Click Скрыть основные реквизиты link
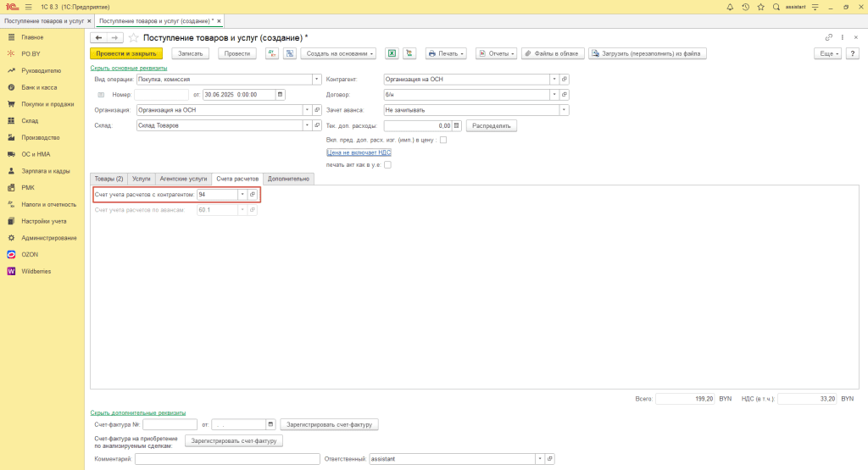This screenshot has width=868, height=470. [129, 68]
